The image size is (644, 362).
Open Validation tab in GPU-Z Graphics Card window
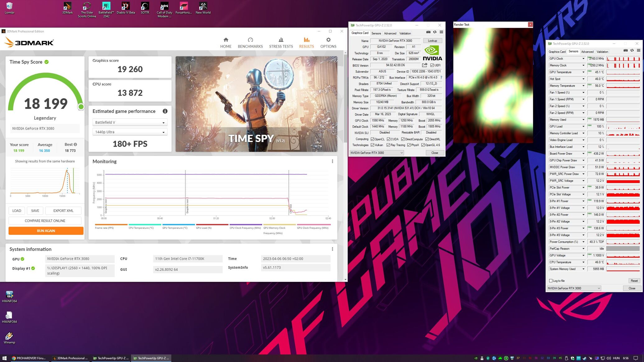tap(405, 33)
